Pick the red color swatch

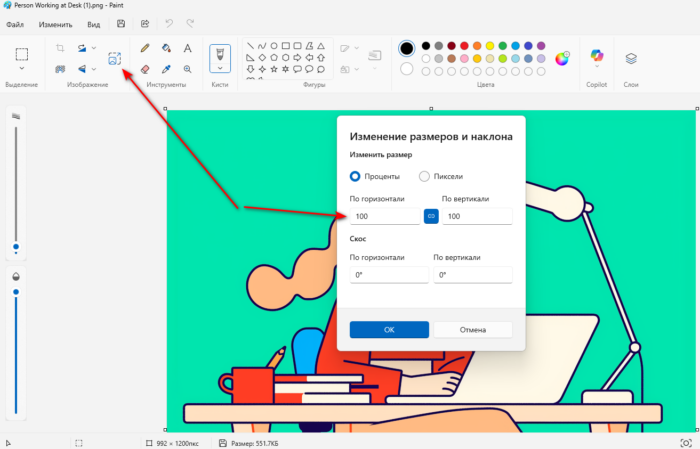464,46
